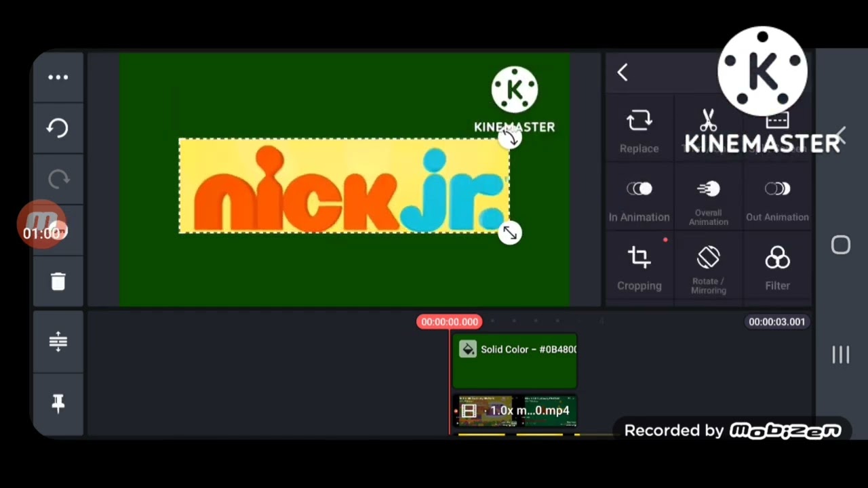Pin the layer with the pushpin icon
Screen dimensions: 868x488
pyautogui.click(x=58, y=403)
